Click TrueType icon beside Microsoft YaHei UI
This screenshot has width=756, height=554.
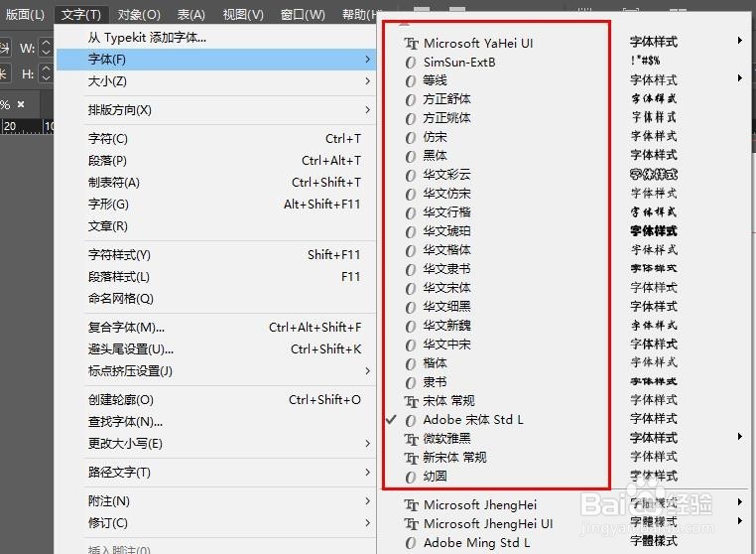[411, 44]
